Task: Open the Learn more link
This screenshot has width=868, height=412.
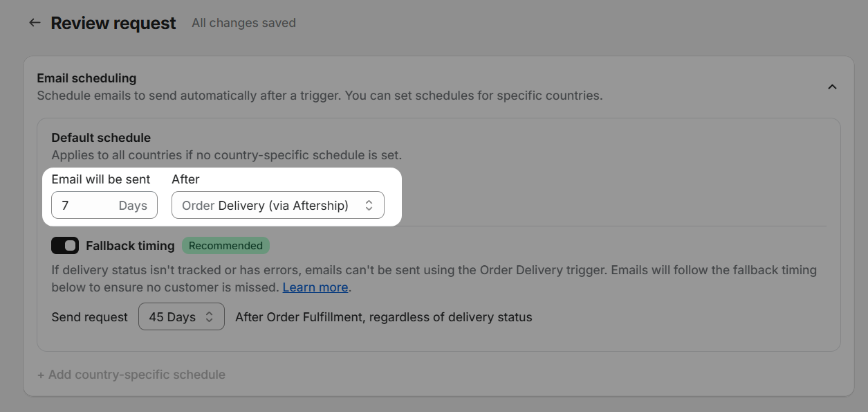Action: coord(315,287)
